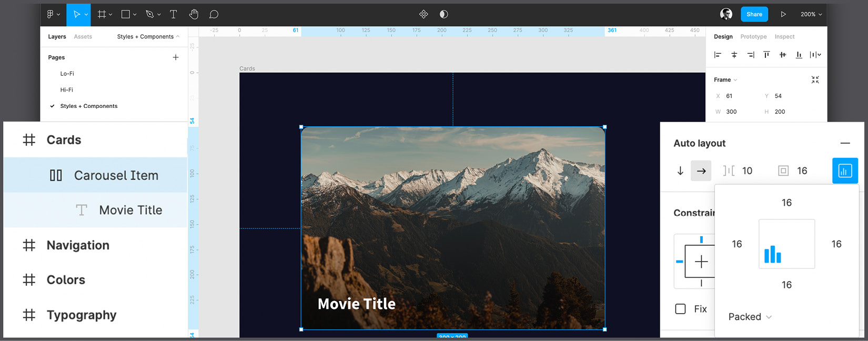Switch to the Assets tab
868x341 pixels.
[83, 37]
